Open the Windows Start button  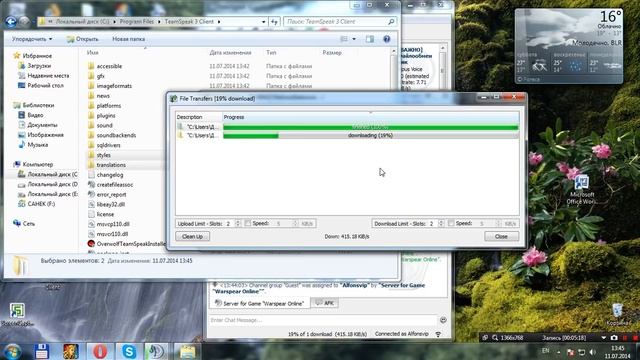[x=13, y=351]
